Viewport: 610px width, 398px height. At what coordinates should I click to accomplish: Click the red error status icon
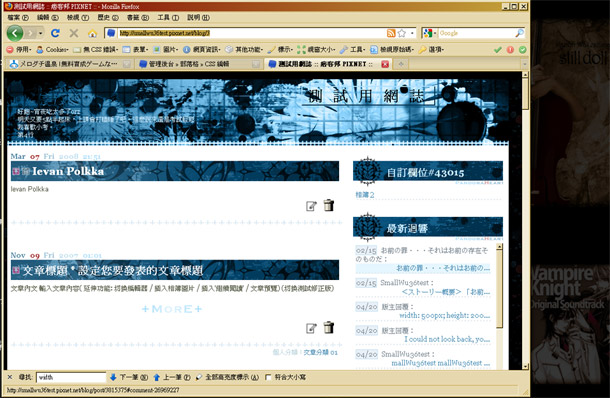(x=510, y=49)
